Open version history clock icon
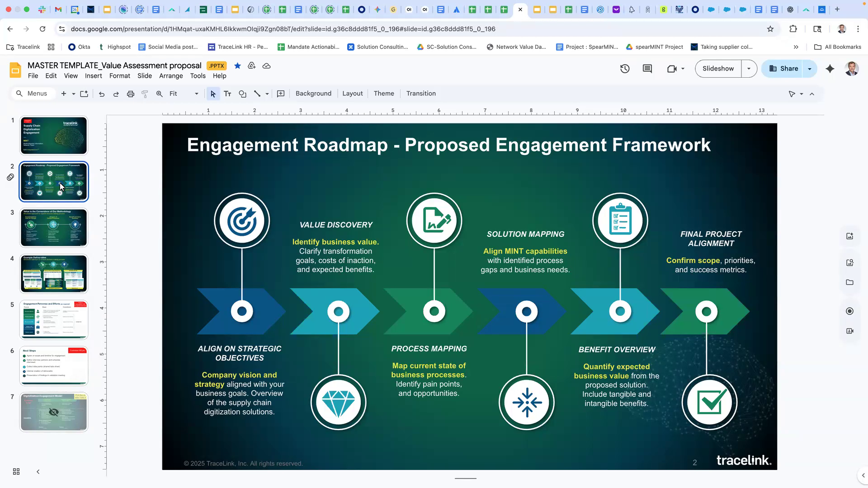This screenshot has width=868, height=488. [625, 69]
